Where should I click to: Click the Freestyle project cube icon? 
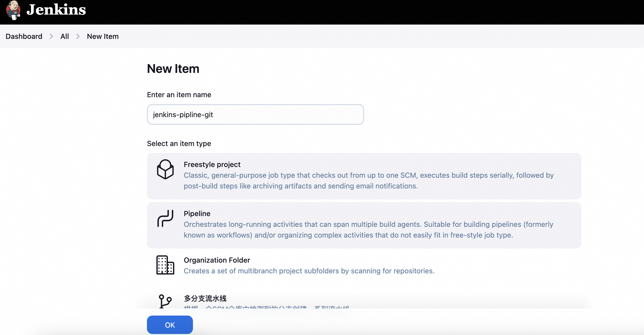[x=165, y=169]
